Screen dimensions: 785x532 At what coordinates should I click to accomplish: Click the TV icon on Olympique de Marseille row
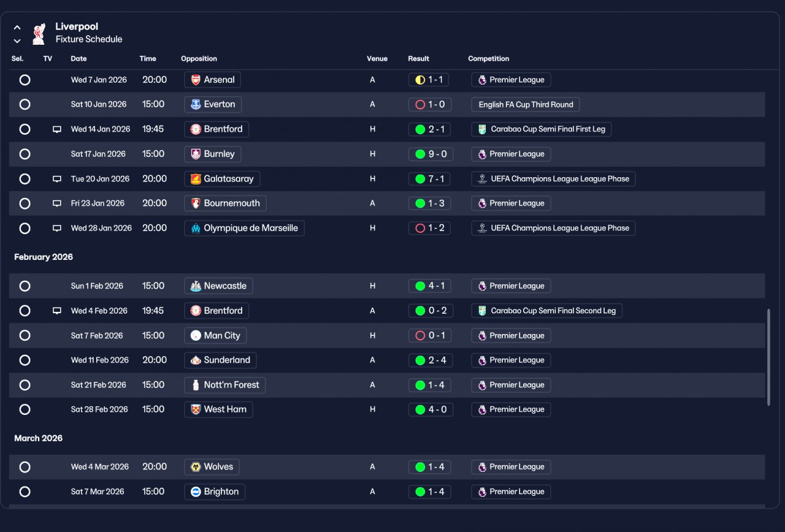(57, 228)
